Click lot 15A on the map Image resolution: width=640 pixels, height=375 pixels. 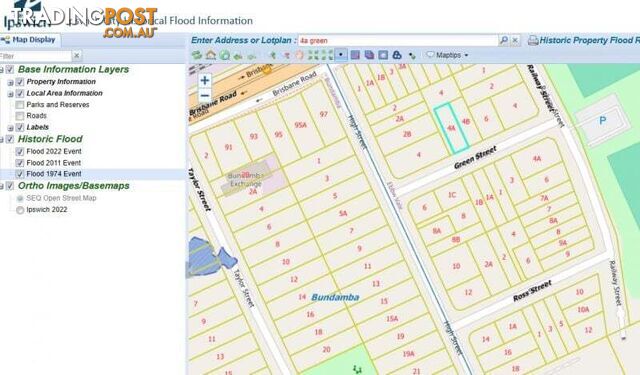point(392,319)
